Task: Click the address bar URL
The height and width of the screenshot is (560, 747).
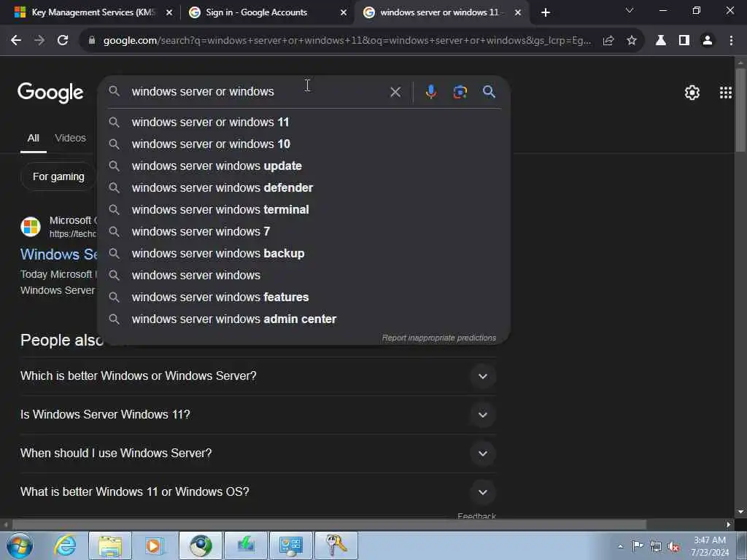Action: click(x=347, y=41)
